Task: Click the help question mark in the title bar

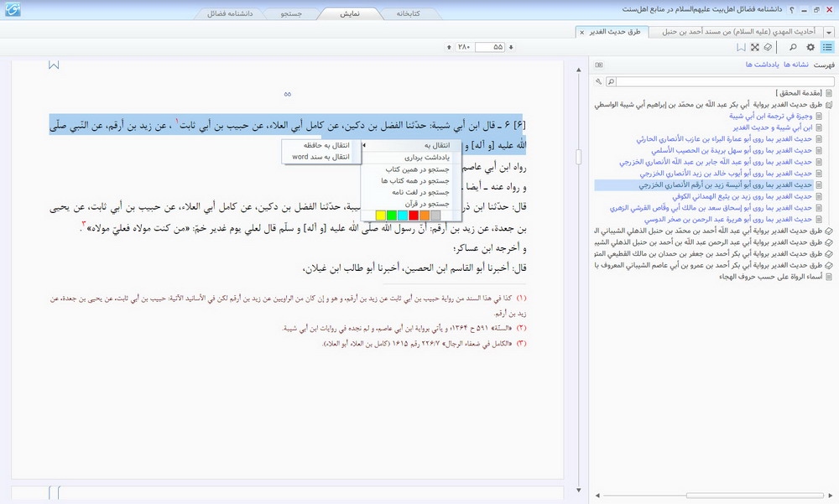Action: coord(792,9)
